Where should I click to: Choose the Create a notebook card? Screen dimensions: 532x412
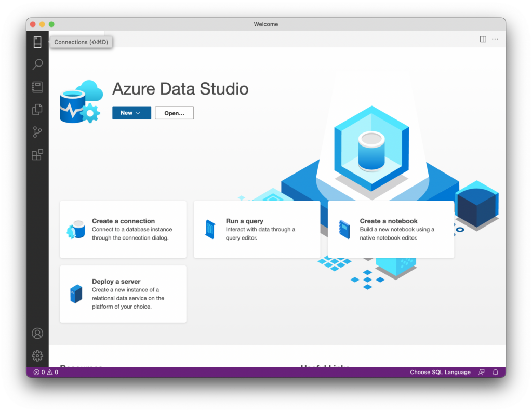point(391,229)
